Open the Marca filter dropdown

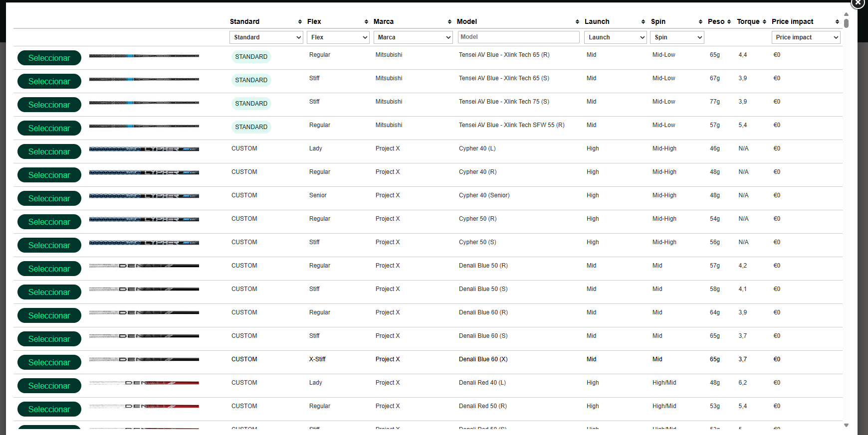coord(413,37)
